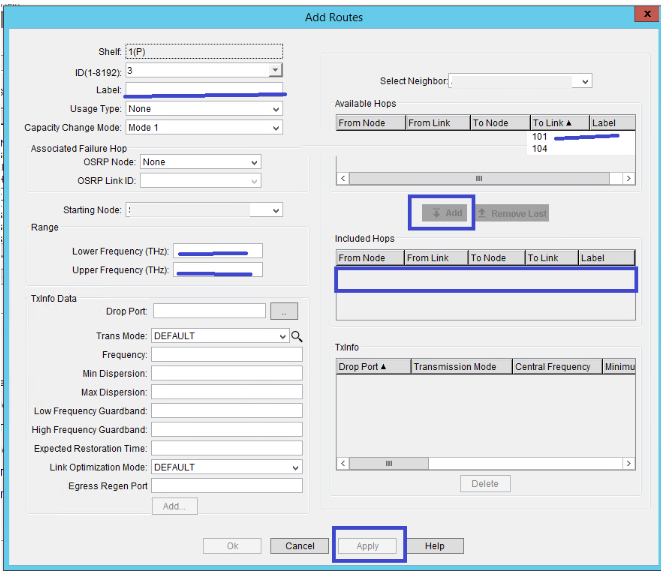
Task: Close the Add Routes dialog
Action: pyautogui.click(x=647, y=14)
